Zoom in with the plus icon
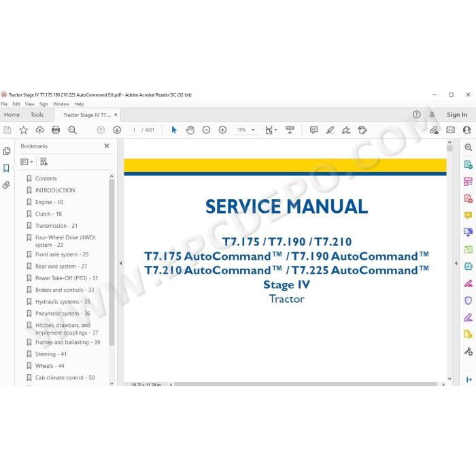Viewport: 476px width, 476px height. [x=222, y=131]
